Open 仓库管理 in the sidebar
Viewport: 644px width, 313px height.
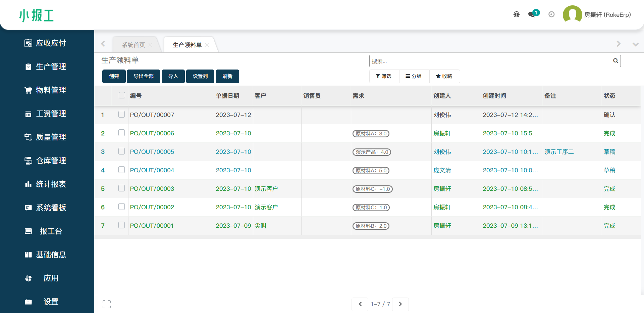point(51,161)
